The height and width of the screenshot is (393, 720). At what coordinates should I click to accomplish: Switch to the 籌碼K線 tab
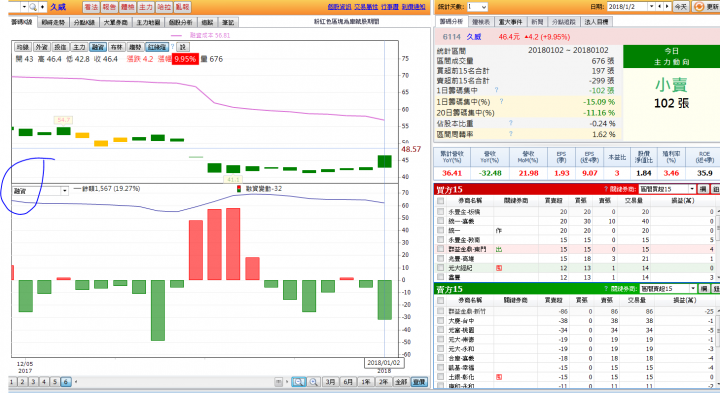22,22
